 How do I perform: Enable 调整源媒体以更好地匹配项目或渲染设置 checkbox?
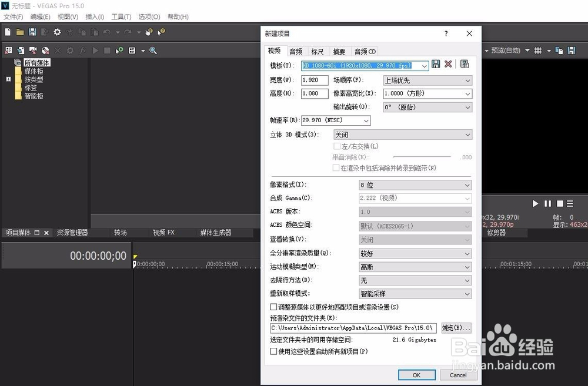274,307
